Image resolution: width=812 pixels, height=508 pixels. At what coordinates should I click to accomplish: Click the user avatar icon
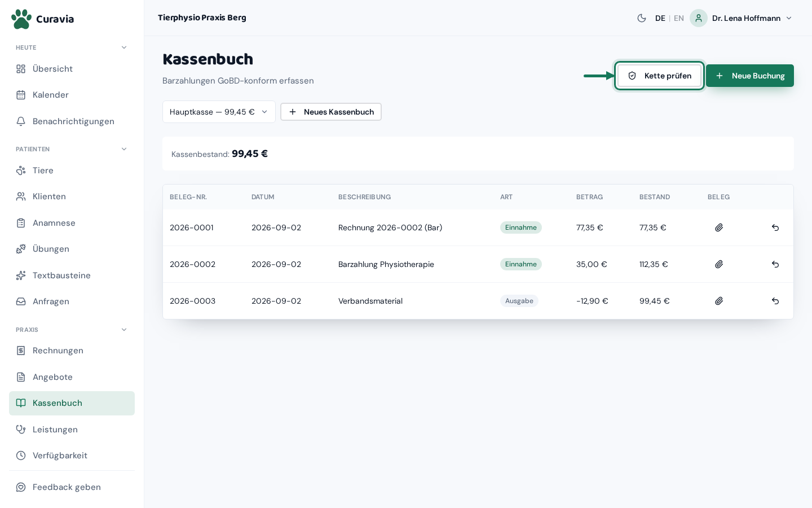[699, 18]
